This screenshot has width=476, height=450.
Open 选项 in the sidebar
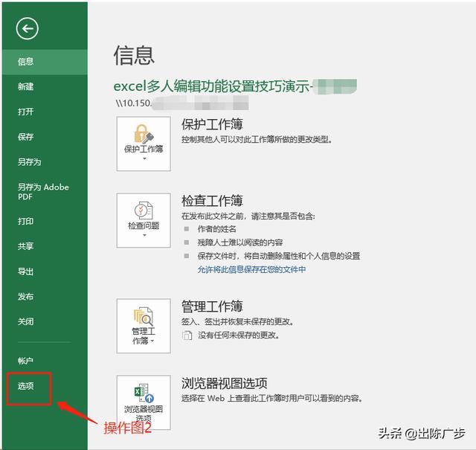click(25, 386)
